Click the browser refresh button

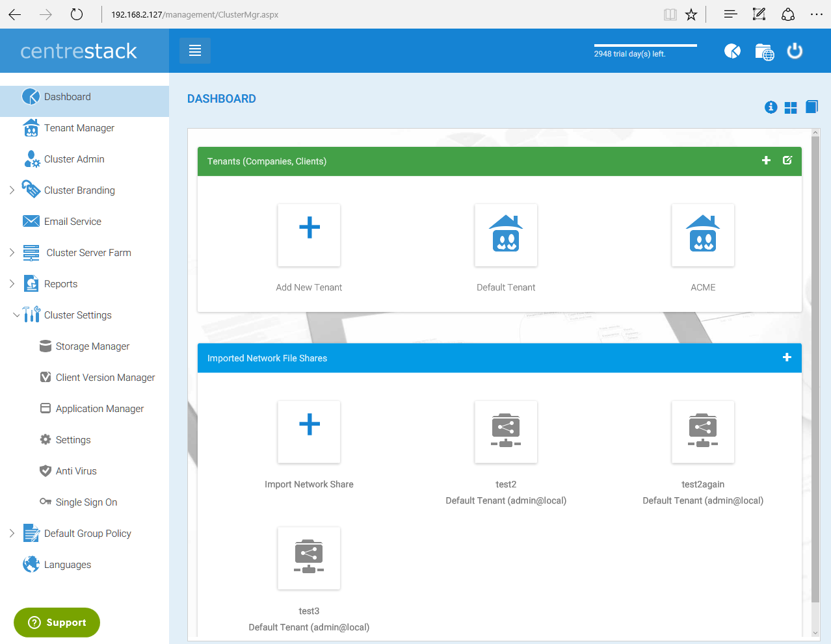(x=77, y=14)
